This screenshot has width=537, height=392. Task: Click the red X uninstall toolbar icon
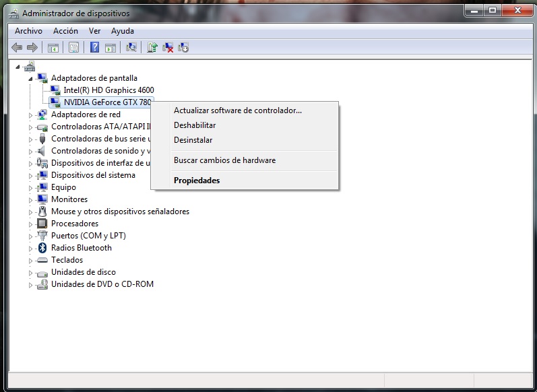coord(168,47)
